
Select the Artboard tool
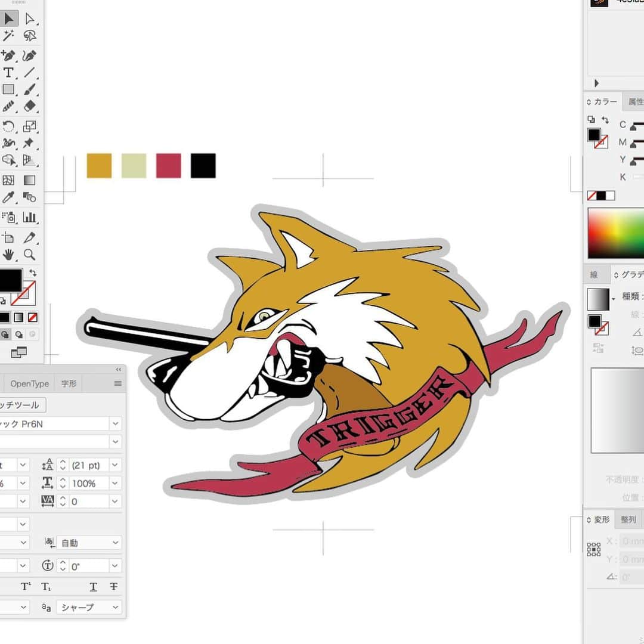(8, 237)
